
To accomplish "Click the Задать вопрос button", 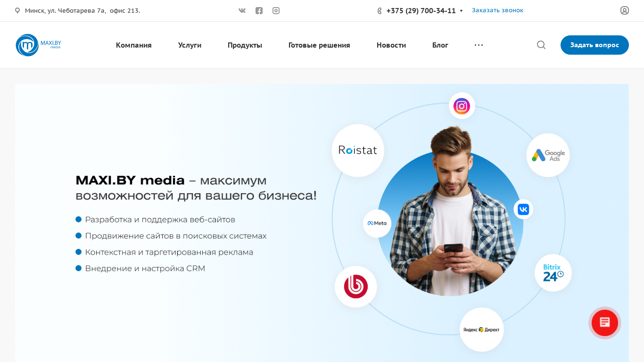I will coord(594,45).
